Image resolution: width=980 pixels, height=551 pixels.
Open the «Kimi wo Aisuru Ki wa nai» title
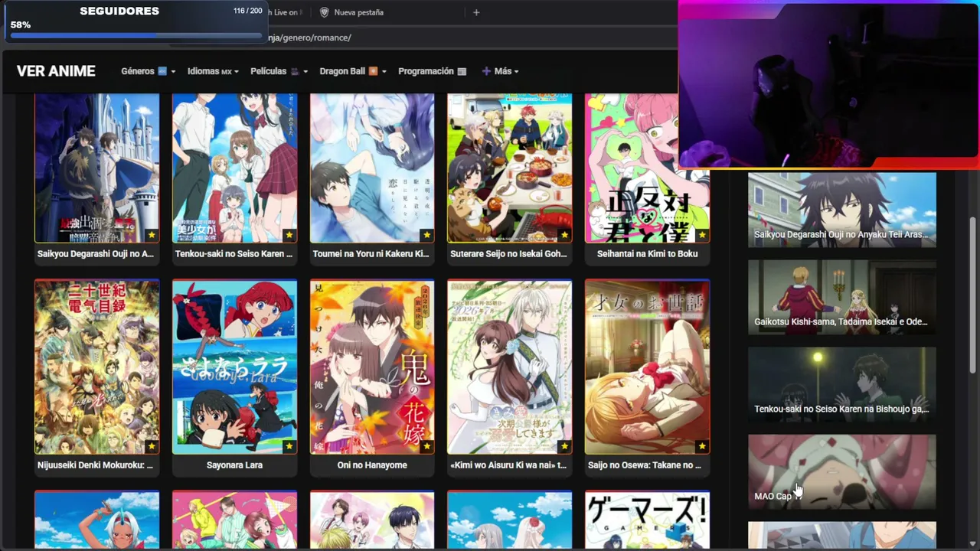[508, 465]
